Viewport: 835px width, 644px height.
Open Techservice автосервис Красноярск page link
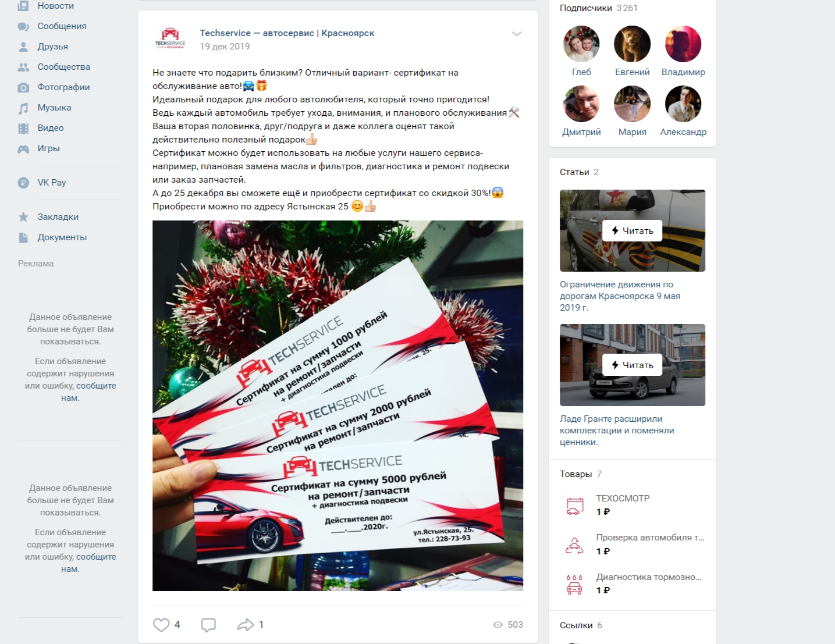tap(287, 33)
